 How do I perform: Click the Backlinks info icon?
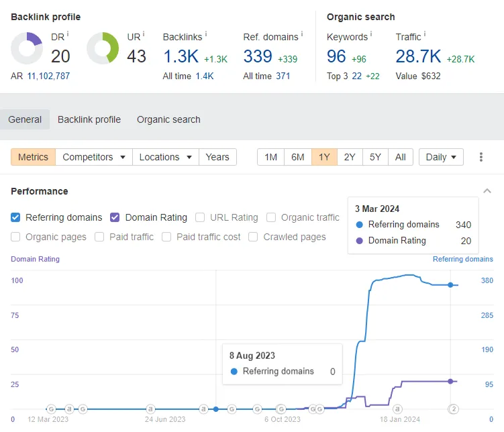pos(206,34)
